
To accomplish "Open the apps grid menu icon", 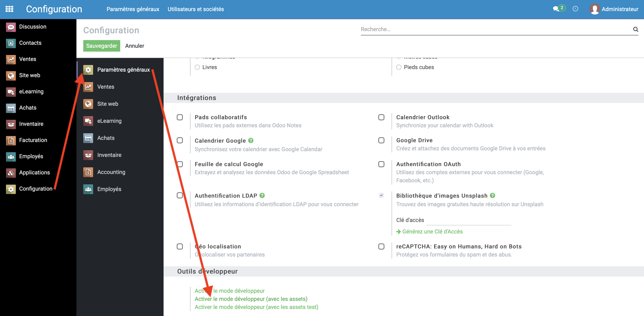I will pyautogui.click(x=9, y=9).
